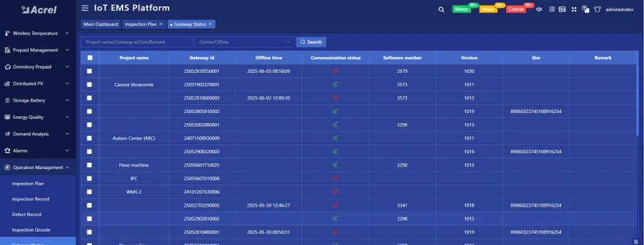Click online status icon for Casona Veramonte
Viewport: 644px width, 245px height.
(x=336, y=85)
